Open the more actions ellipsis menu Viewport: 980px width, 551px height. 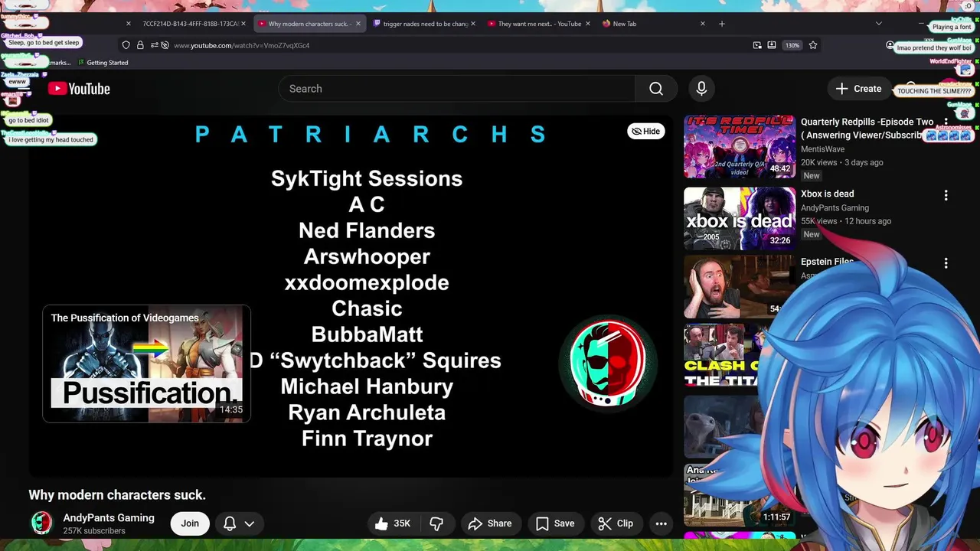tap(661, 523)
